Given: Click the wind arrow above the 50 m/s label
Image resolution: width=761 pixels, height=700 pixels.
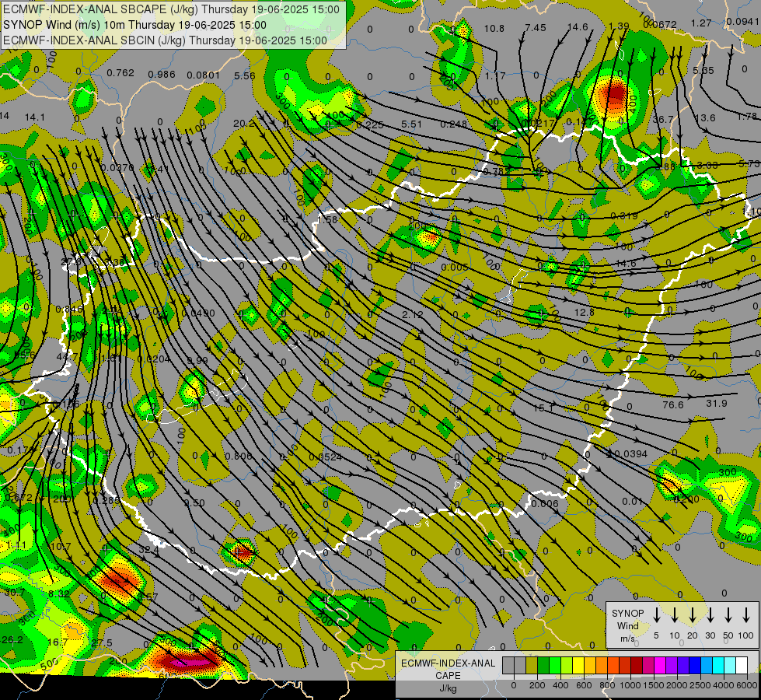Looking at the screenshot, I should tap(728, 615).
